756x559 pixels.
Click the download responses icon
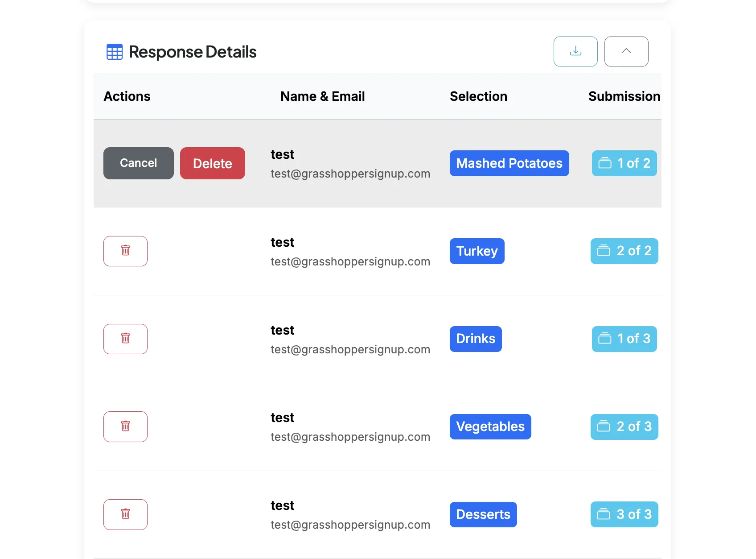(x=575, y=51)
